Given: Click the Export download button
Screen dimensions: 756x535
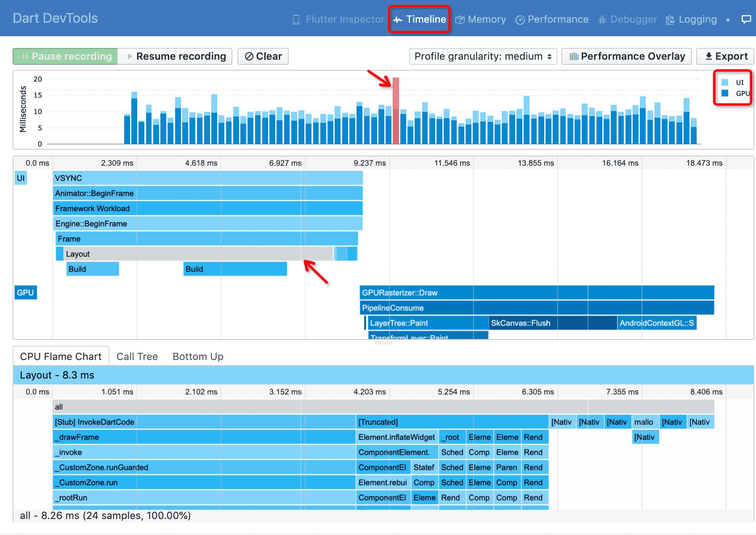Looking at the screenshot, I should point(725,56).
